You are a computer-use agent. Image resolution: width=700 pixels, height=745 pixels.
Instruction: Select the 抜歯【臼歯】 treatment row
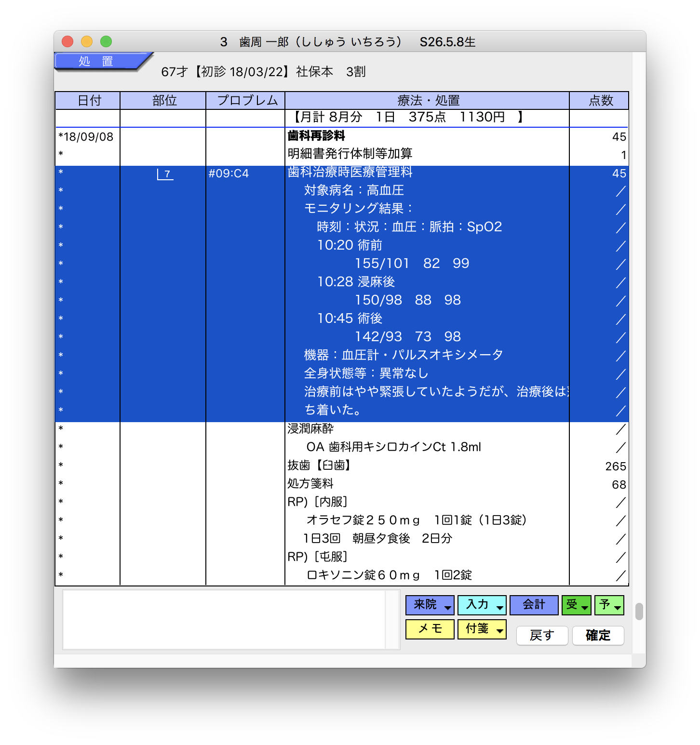coord(319,466)
